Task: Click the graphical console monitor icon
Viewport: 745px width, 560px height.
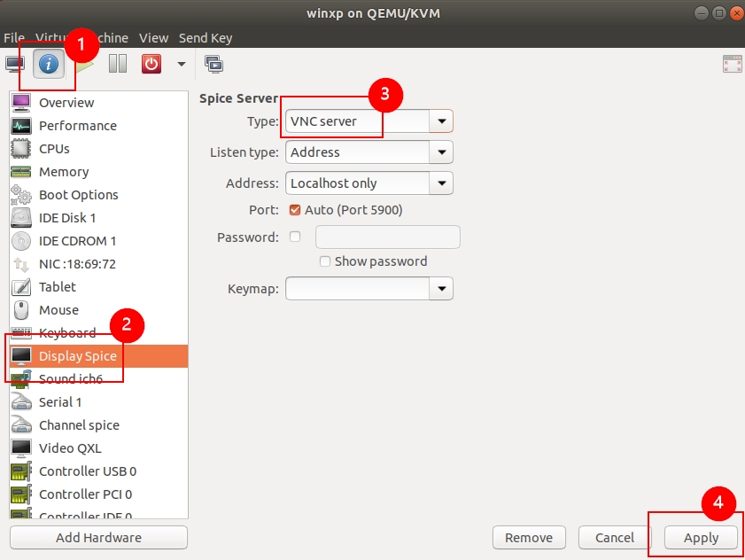Action: [15, 64]
